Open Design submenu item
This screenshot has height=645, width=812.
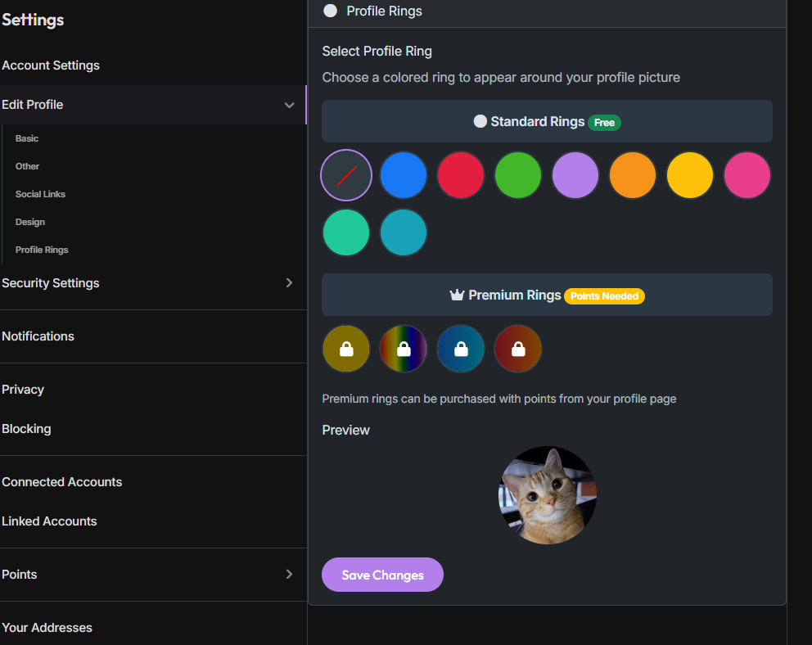pyautogui.click(x=30, y=222)
